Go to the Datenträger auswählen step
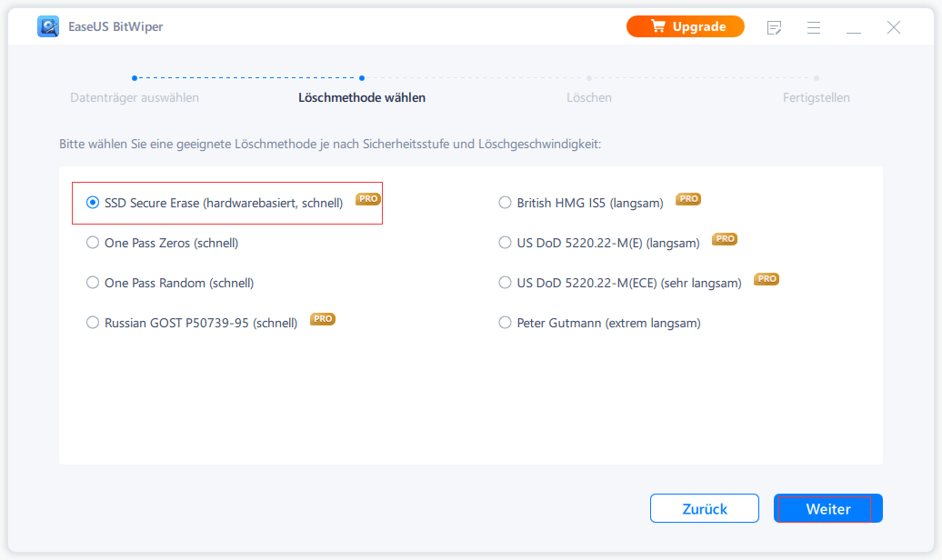Viewport: 942px width, 560px height. [135, 97]
